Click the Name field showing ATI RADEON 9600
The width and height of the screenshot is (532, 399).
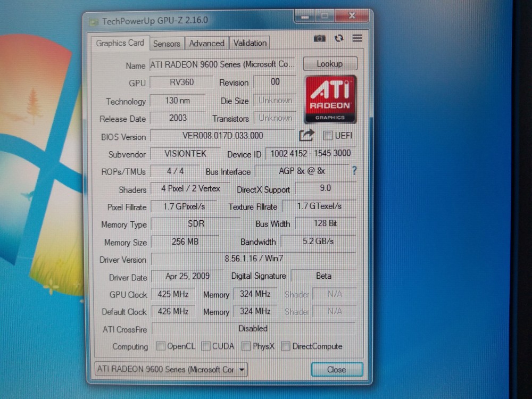coord(222,64)
